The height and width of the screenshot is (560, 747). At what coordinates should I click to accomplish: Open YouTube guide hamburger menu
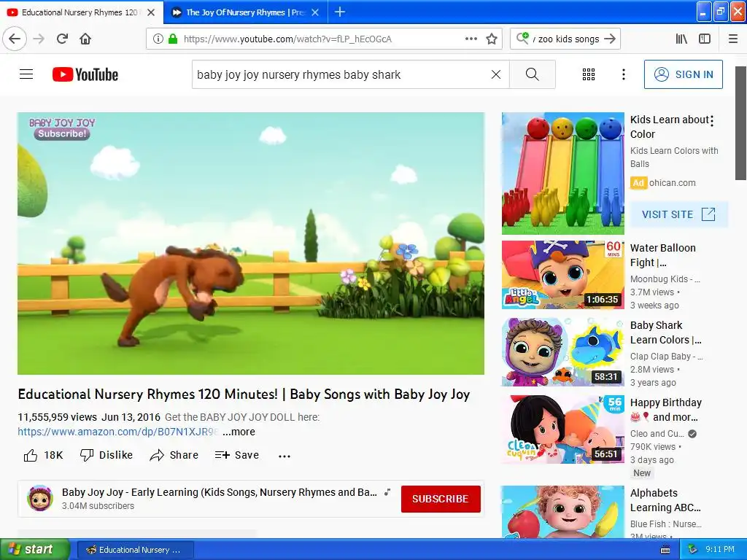click(x=26, y=74)
